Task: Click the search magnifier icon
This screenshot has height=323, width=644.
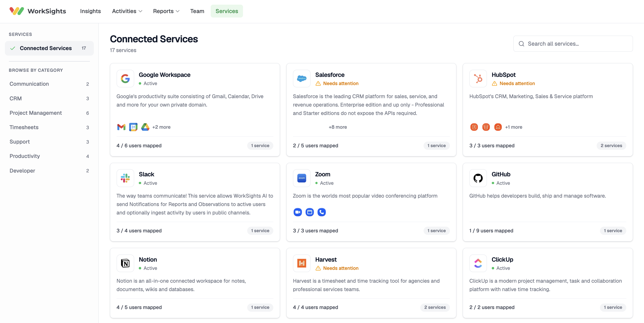Action: tap(521, 44)
